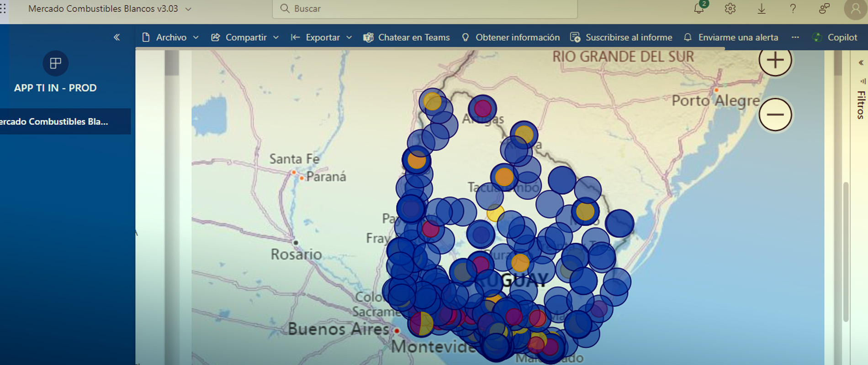Open the Compartir menu
This screenshot has width=868, height=365.
(245, 37)
